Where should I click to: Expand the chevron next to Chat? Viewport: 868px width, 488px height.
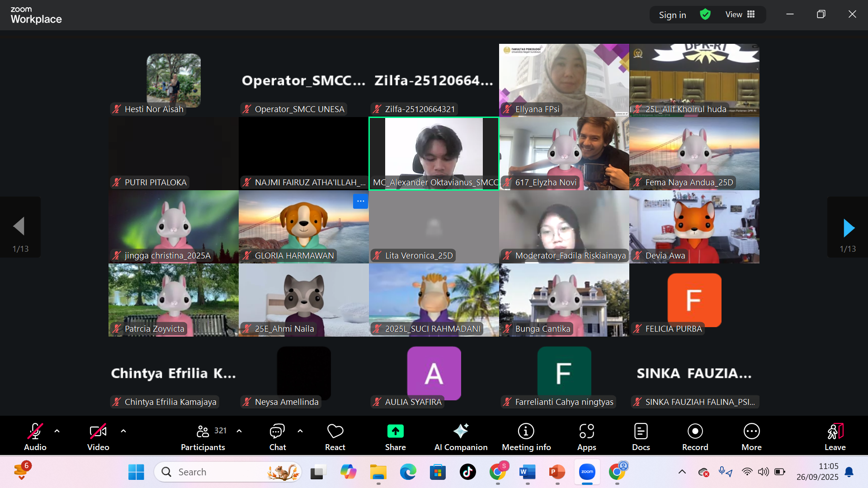pyautogui.click(x=300, y=431)
